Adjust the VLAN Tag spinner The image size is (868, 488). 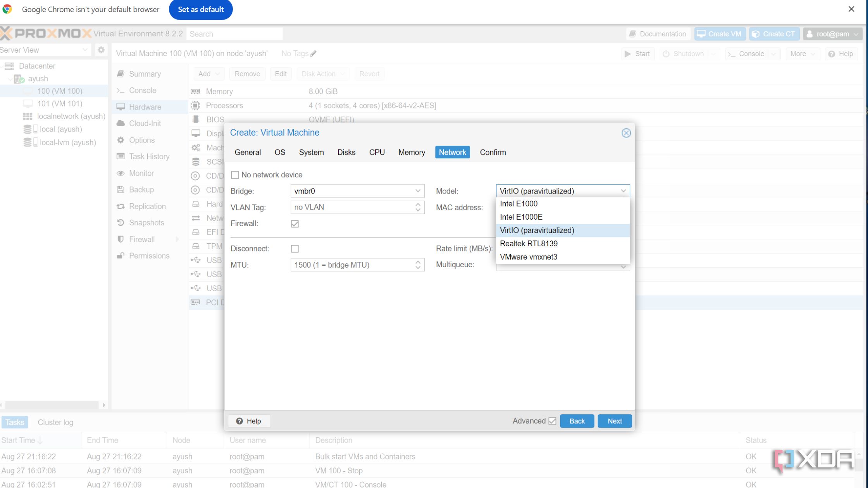(x=418, y=207)
